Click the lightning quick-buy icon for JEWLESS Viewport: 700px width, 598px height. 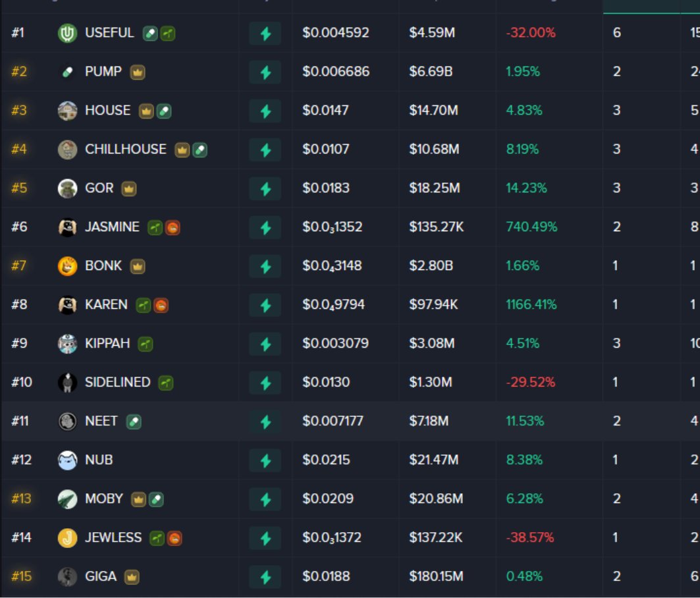[265, 539]
